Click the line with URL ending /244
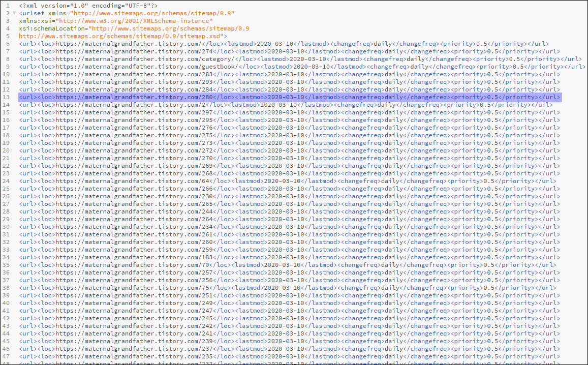Screen dimensions: 588x365 pyautogui.click(x=290, y=211)
